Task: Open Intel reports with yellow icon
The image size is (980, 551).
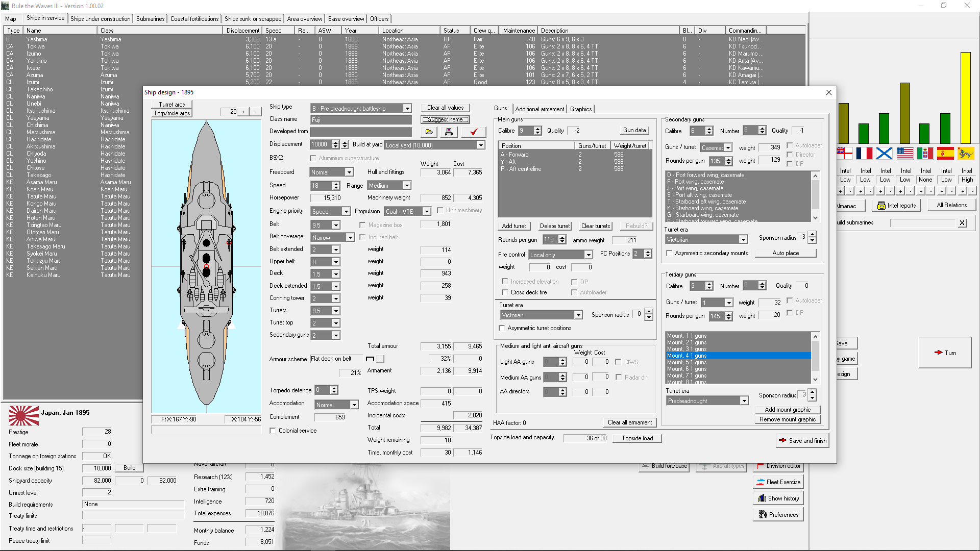Action: pyautogui.click(x=896, y=206)
